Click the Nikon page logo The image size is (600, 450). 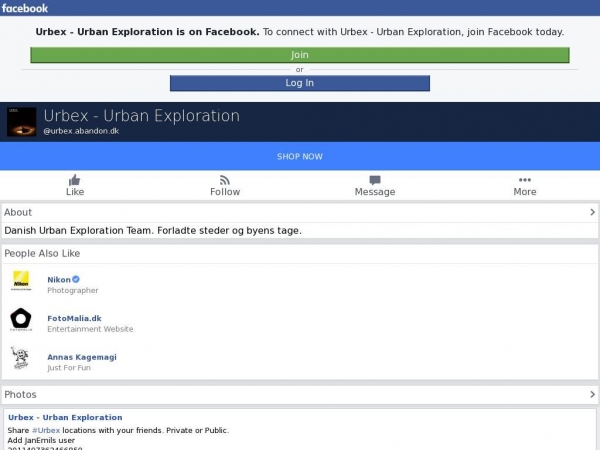click(x=21, y=281)
